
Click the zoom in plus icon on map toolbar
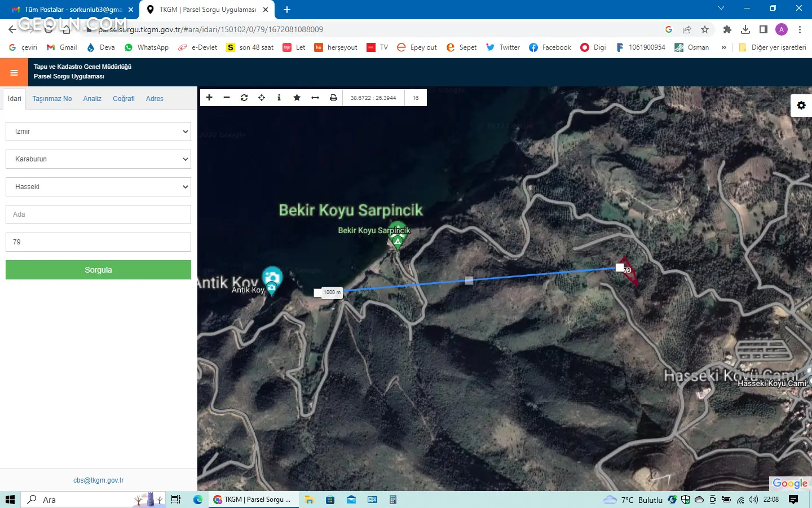point(209,98)
